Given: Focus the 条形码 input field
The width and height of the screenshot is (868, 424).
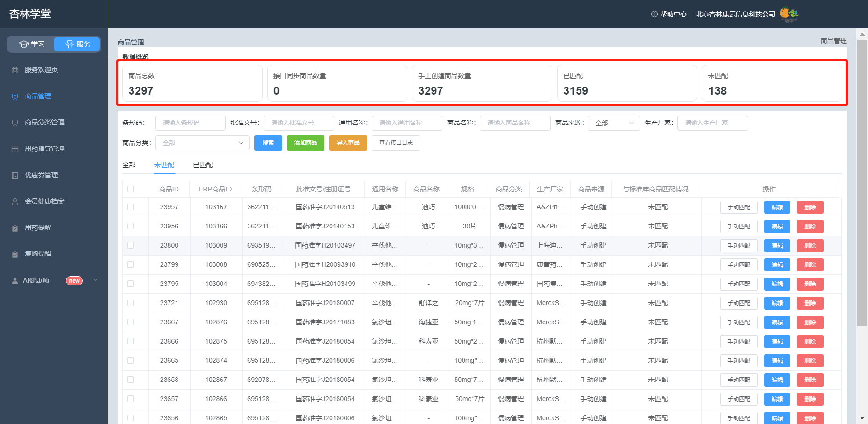Looking at the screenshot, I should point(191,123).
